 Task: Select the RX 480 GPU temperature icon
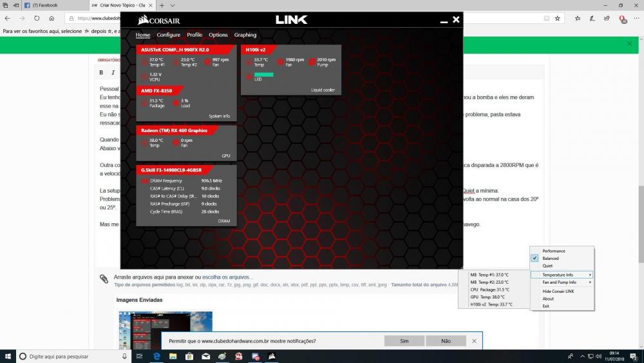click(144, 142)
